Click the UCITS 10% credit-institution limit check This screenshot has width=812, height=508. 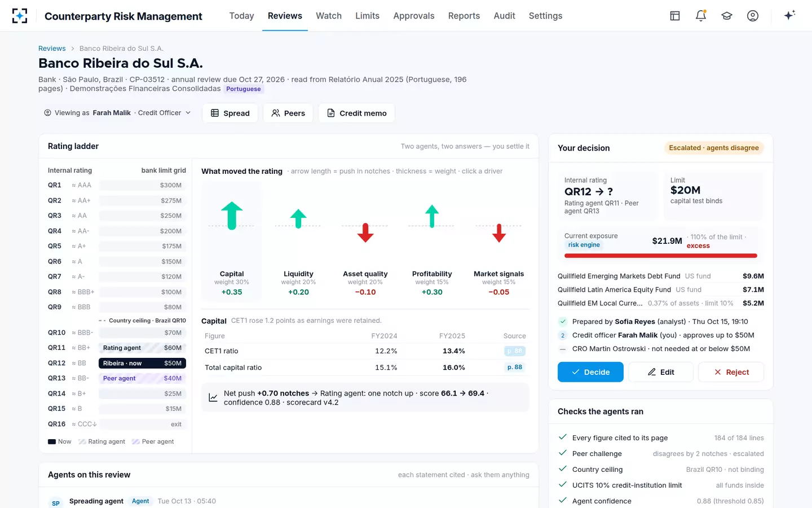coord(661,485)
